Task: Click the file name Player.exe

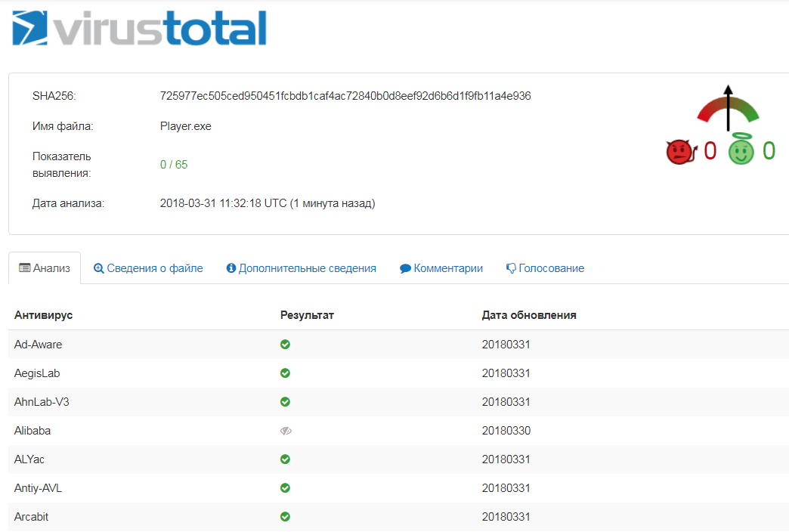Action: [x=186, y=126]
